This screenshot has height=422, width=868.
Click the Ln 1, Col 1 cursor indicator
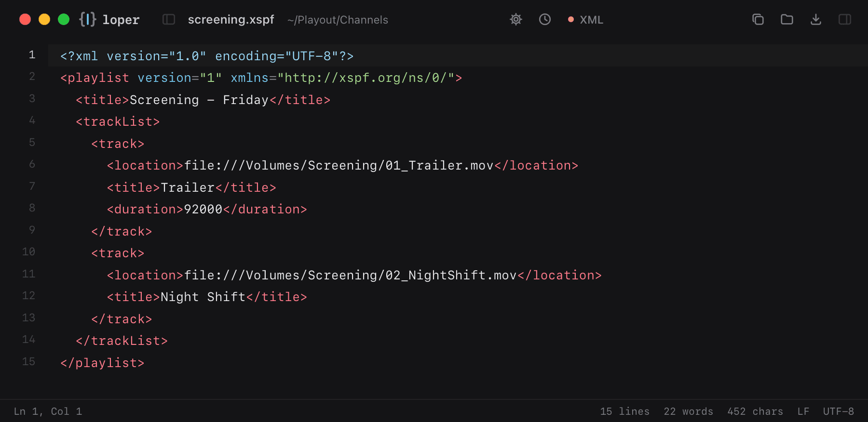48,411
